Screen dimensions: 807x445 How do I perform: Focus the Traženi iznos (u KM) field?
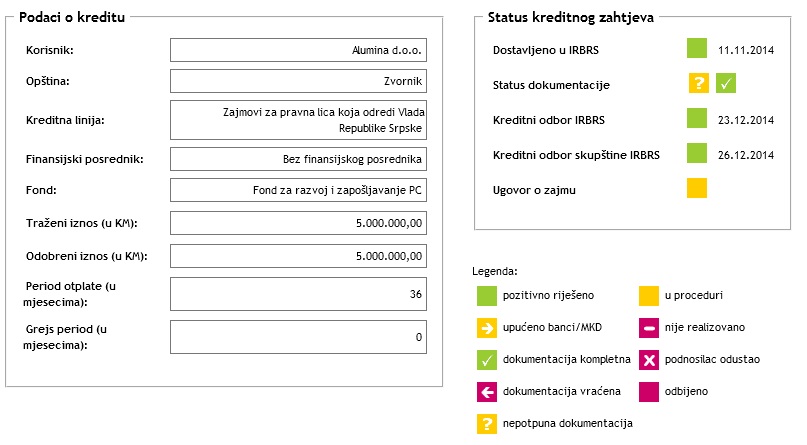pyautogui.click(x=298, y=222)
